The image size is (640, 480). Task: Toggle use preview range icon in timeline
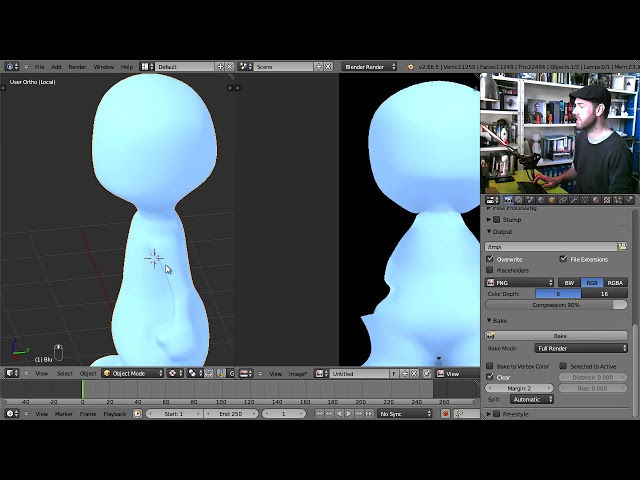(x=138, y=413)
